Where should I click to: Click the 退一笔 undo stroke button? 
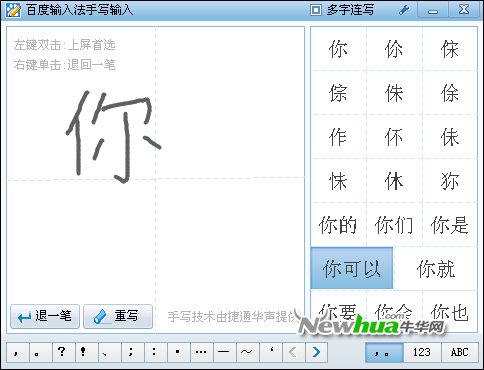[x=45, y=316]
